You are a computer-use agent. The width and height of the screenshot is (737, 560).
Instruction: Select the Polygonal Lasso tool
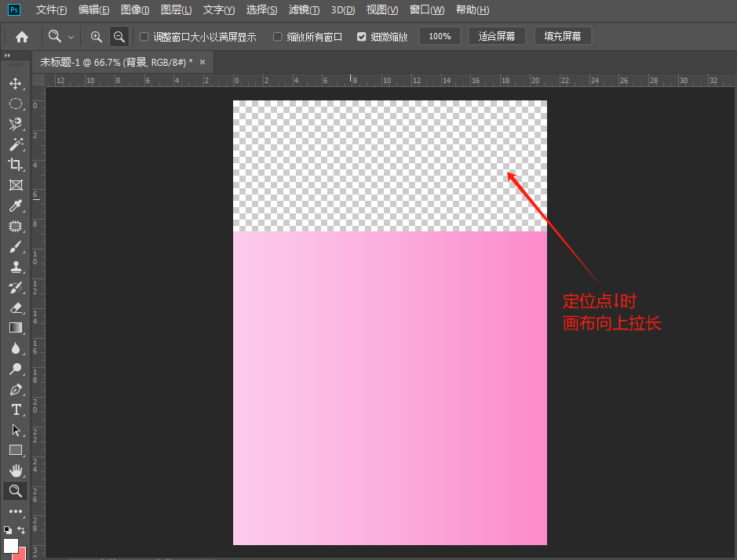point(16,124)
